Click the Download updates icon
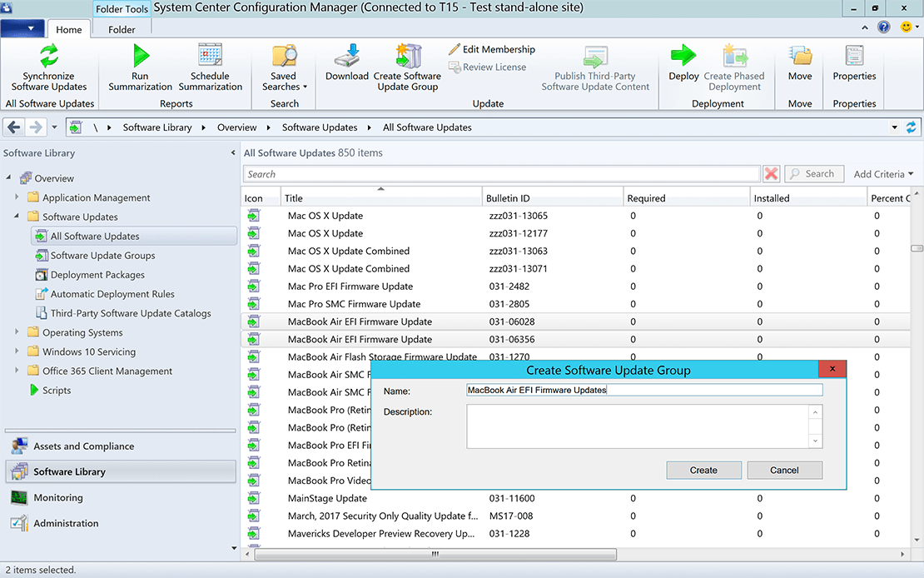The height and width of the screenshot is (578, 924). (346, 57)
